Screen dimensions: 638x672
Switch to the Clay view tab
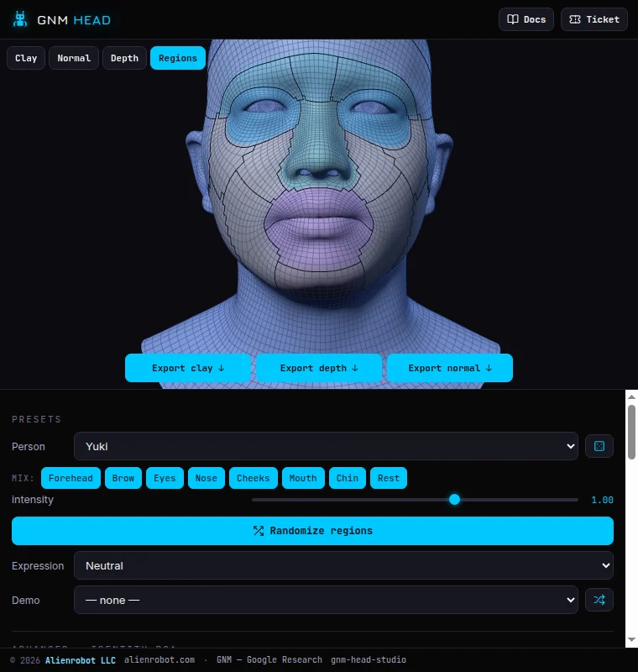pyautogui.click(x=26, y=58)
